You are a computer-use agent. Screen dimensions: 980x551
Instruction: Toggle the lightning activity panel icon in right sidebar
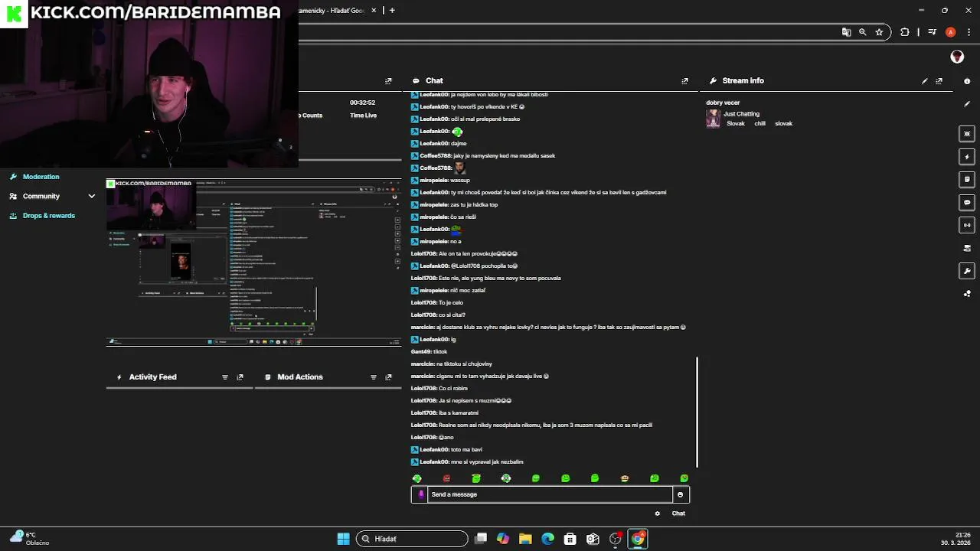[x=967, y=157]
